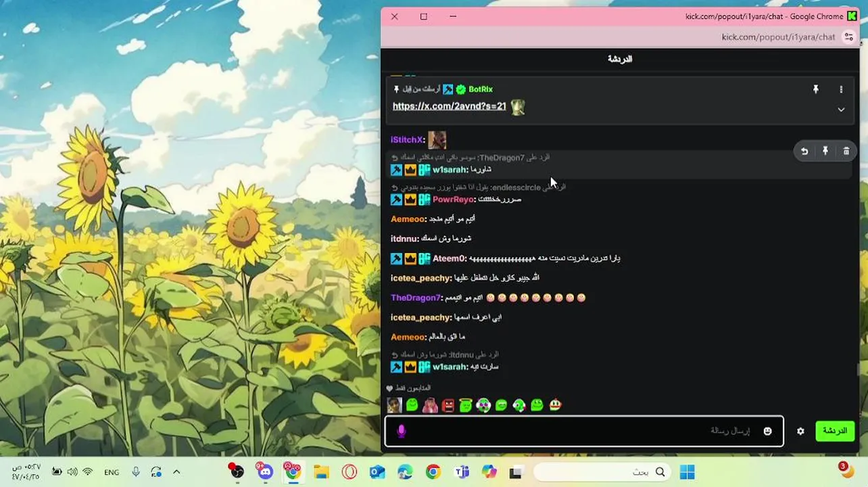Screen dimensions: 868x487
Task: Open Ateem0's user card
Action: 449,258
